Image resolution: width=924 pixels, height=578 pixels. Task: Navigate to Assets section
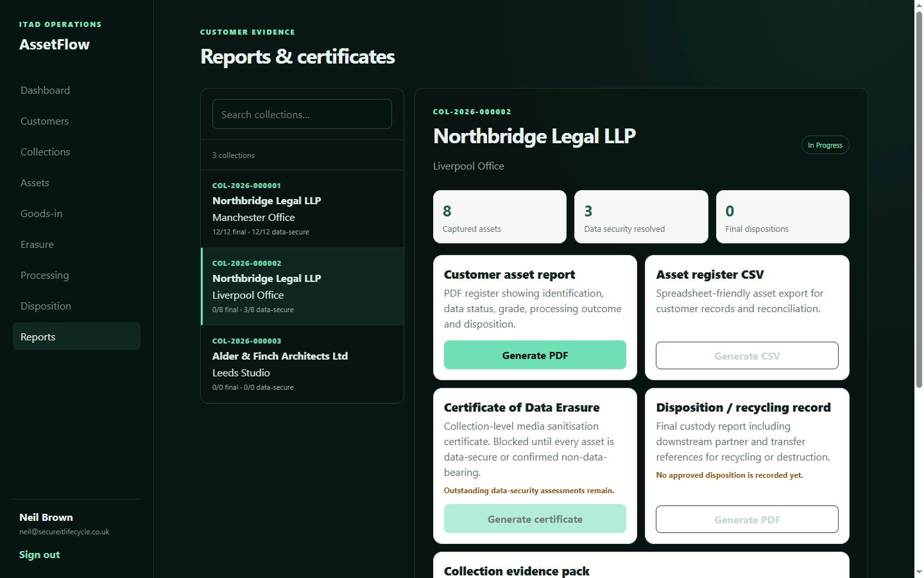coord(76,182)
